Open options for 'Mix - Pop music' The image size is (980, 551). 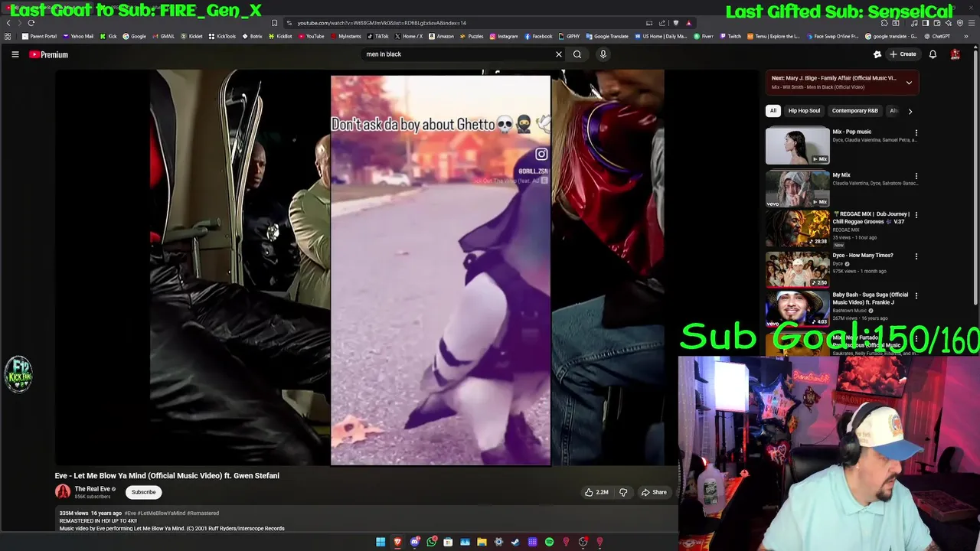point(916,133)
